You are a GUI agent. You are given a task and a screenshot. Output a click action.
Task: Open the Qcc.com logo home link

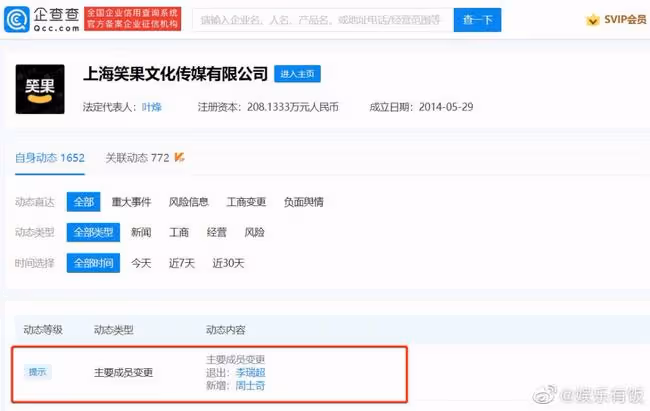coord(41,19)
